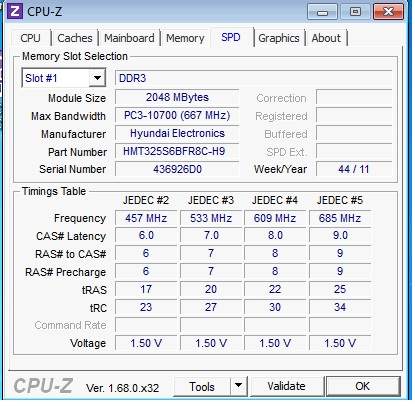Minimize the CPU-Z window

pos(322,12)
